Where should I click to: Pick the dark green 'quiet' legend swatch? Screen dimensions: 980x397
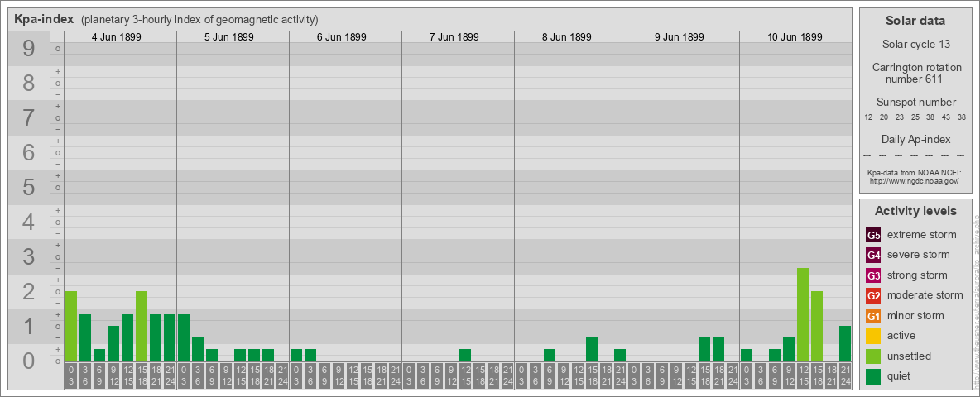pyautogui.click(x=873, y=376)
